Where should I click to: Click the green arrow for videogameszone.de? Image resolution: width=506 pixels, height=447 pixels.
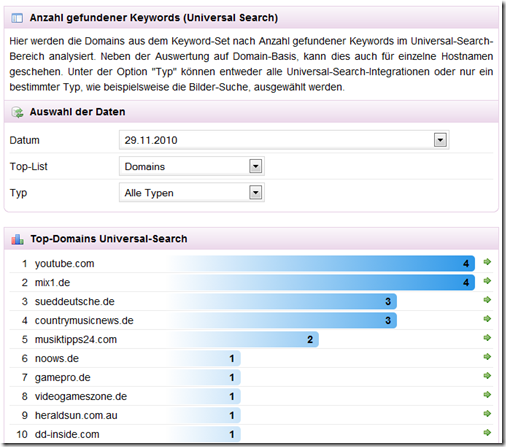(x=487, y=395)
